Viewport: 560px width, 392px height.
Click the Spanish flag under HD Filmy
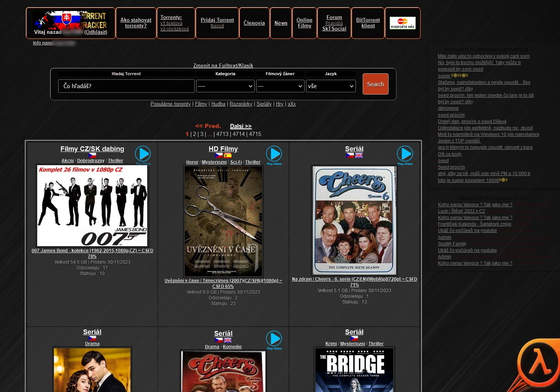click(228, 155)
